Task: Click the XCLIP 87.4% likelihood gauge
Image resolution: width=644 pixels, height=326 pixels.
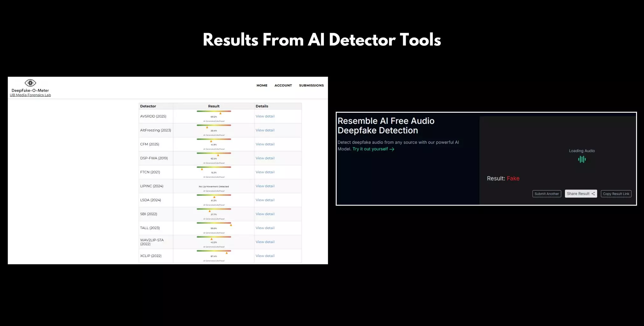Action: pyautogui.click(x=214, y=251)
